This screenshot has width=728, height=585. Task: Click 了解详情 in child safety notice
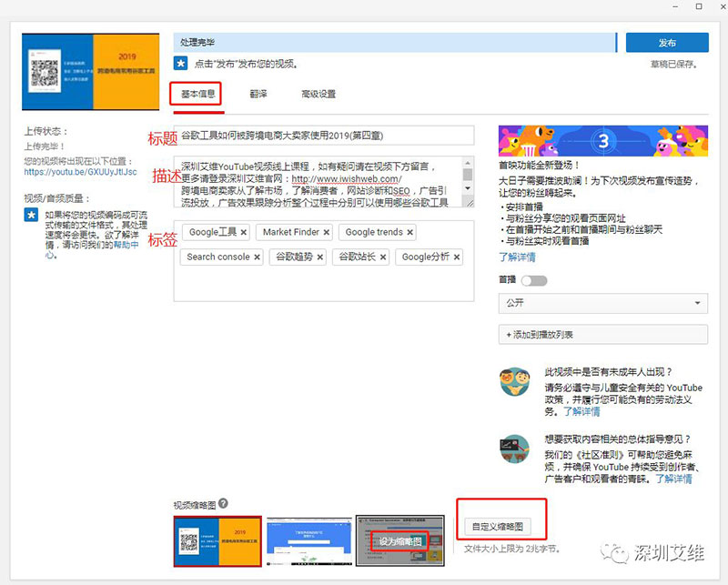pos(581,411)
